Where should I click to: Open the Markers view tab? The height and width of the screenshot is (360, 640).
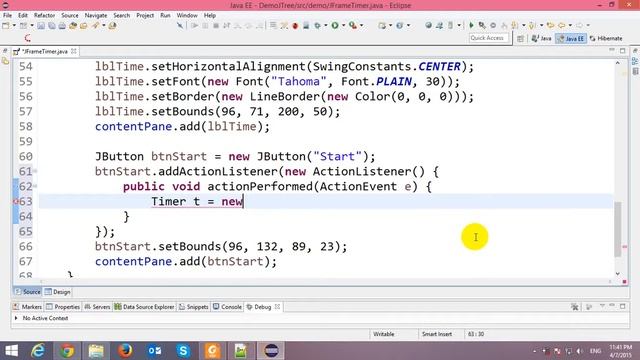pyautogui.click(x=27, y=307)
